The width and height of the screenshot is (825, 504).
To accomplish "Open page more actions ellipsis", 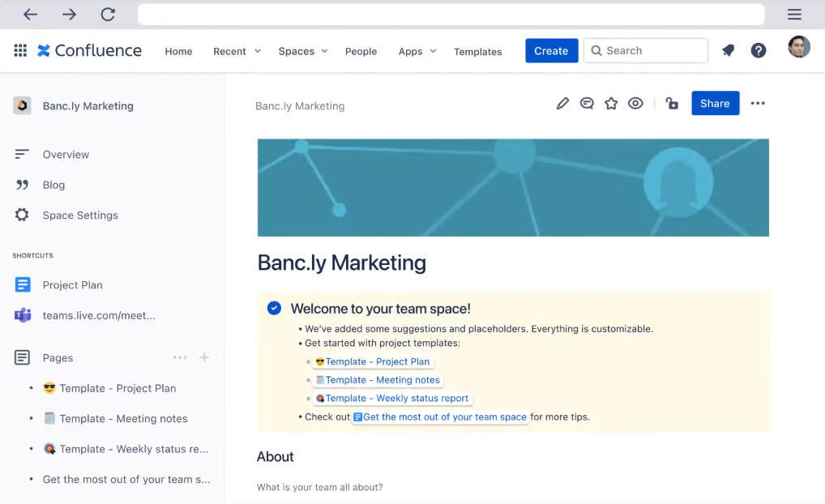I will [758, 103].
